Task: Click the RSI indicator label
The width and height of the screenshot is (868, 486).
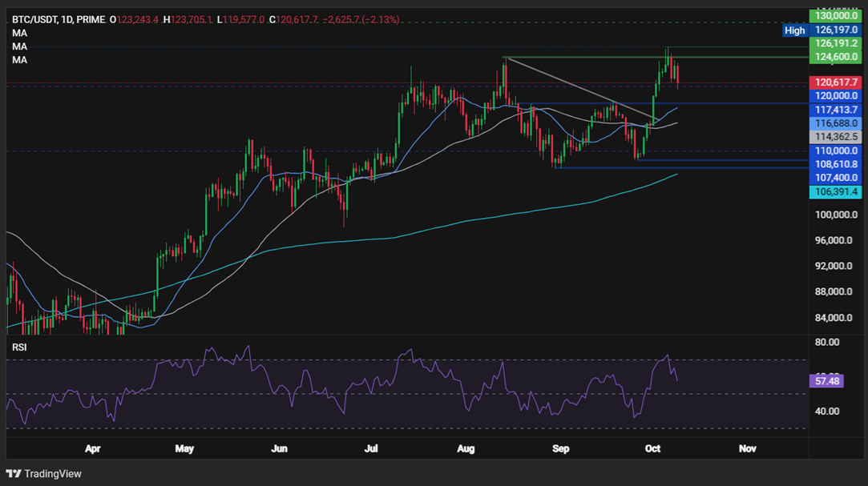Action: point(18,347)
